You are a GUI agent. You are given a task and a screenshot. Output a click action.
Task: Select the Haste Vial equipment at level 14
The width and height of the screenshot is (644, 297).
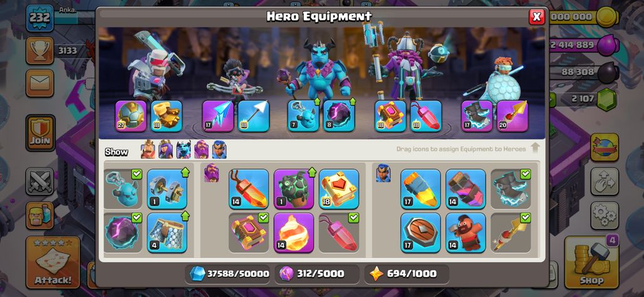(x=465, y=189)
